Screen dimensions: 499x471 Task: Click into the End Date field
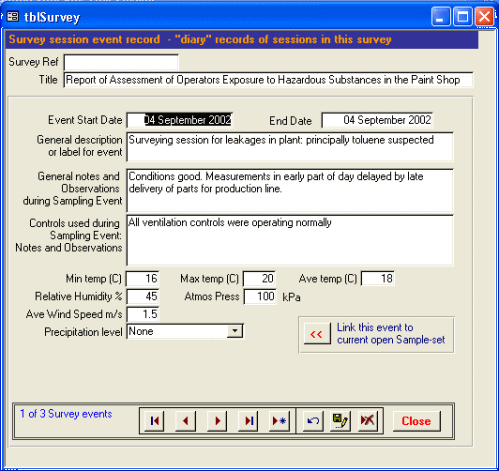[x=377, y=120]
